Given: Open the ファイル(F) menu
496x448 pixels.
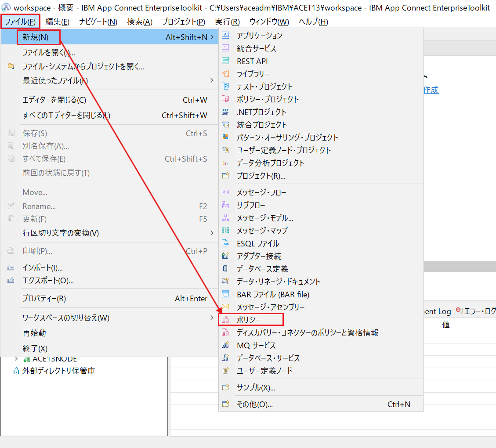Looking at the screenshot, I should point(20,22).
